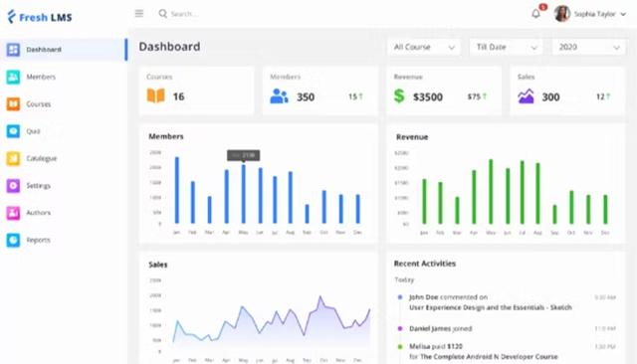This screenshot has height=364, width=637.
Task: Click the Jan bar in Members chart
Action: point(177,190)
